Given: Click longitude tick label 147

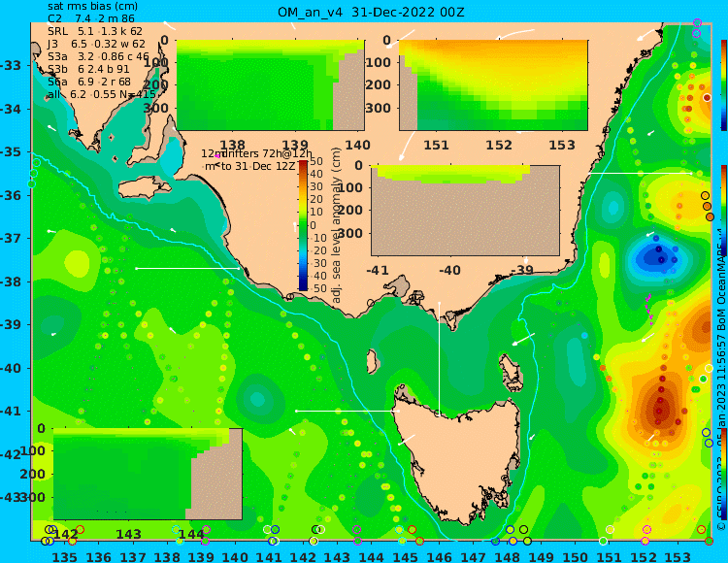Looking at the screenshot, I should coord(473,556).
